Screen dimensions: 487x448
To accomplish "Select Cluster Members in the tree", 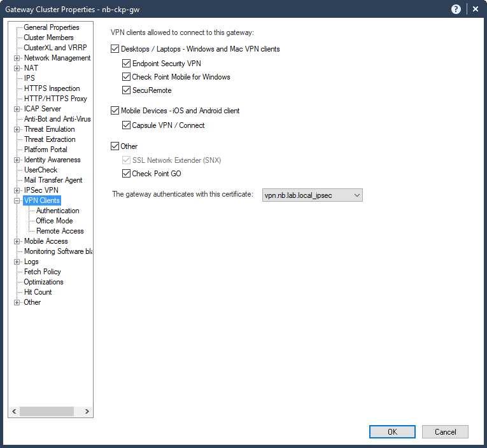I will point(48,38).
